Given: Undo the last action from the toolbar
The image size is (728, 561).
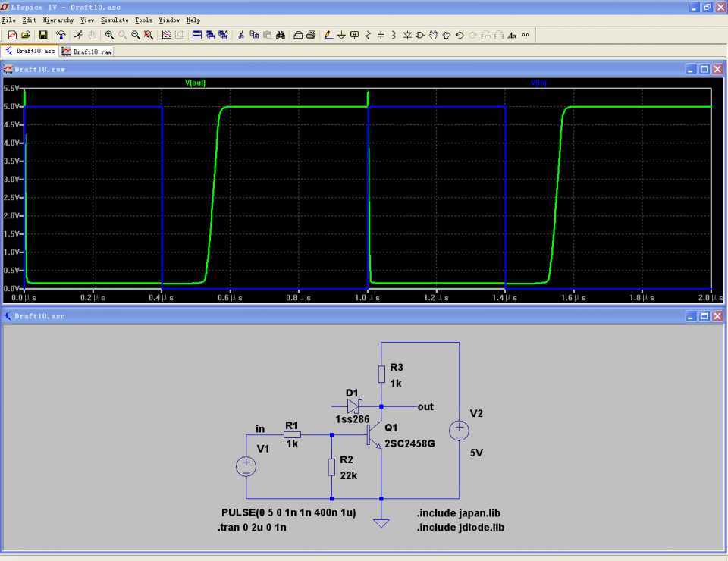Looking at the screenshot, I should coord(460,35).
